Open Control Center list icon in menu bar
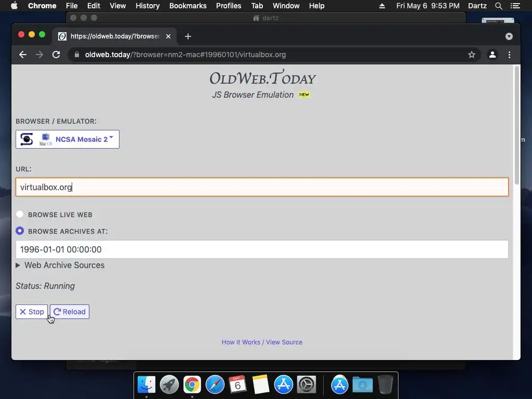 coord(515,6)
